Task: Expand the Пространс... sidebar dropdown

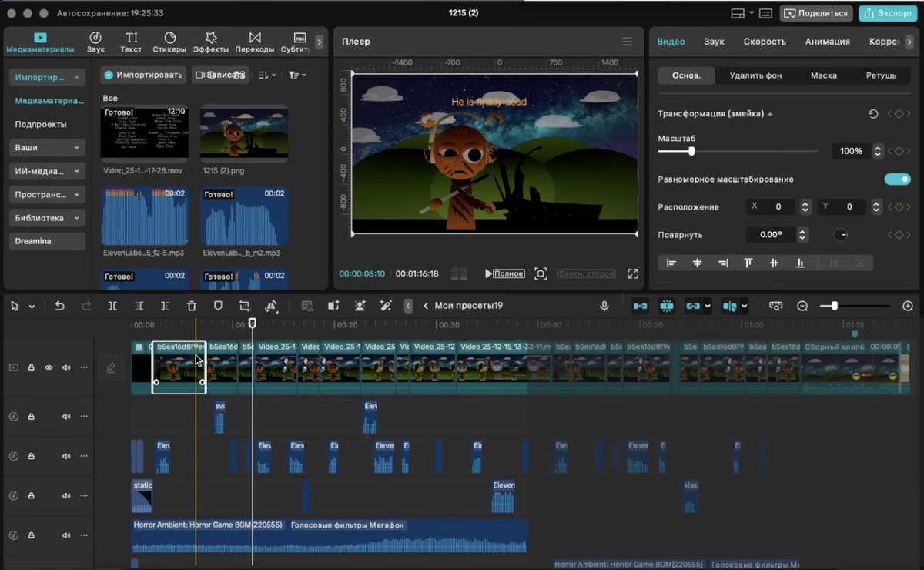Action: click(x=47, y=195)
